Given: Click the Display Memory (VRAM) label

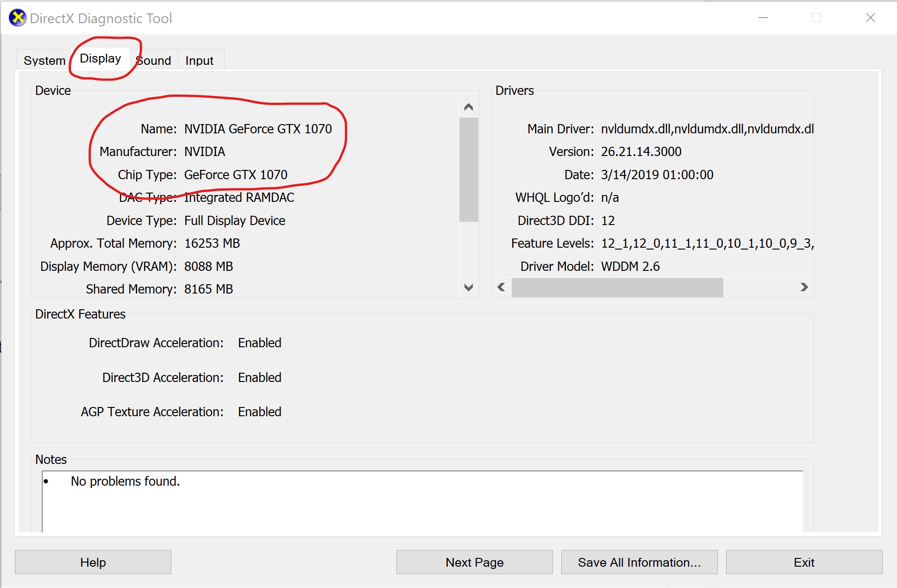Looking at the screenshot, I should click(x=108, y=266).
